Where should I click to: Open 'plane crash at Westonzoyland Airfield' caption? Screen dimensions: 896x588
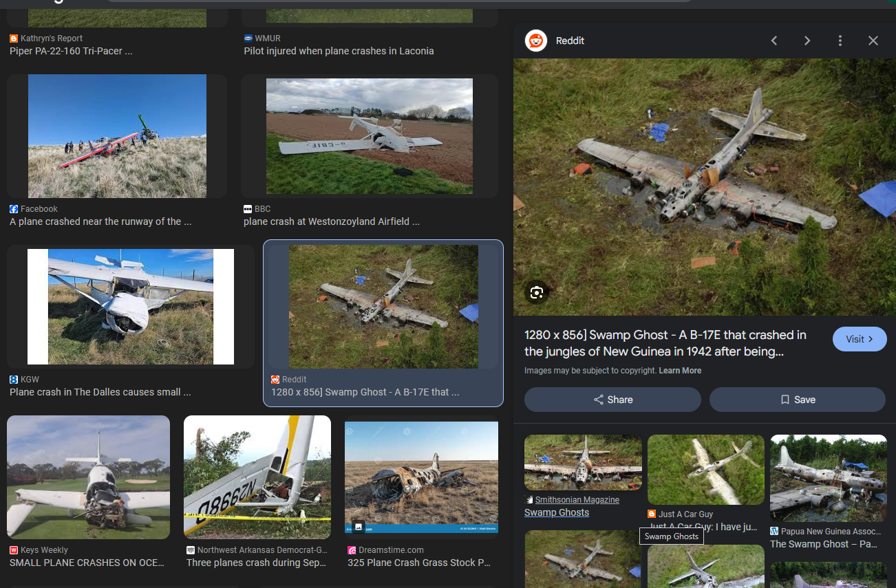coord(332,221)
